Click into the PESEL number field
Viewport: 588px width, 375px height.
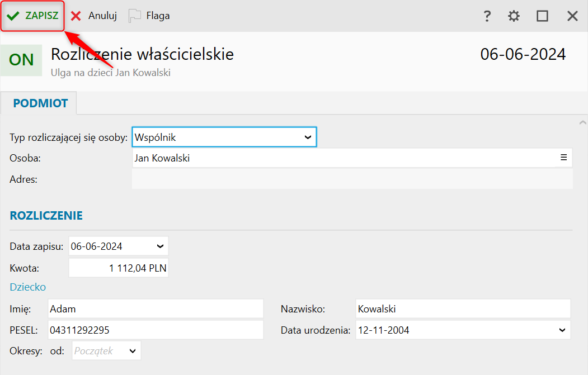click(155, 330)
